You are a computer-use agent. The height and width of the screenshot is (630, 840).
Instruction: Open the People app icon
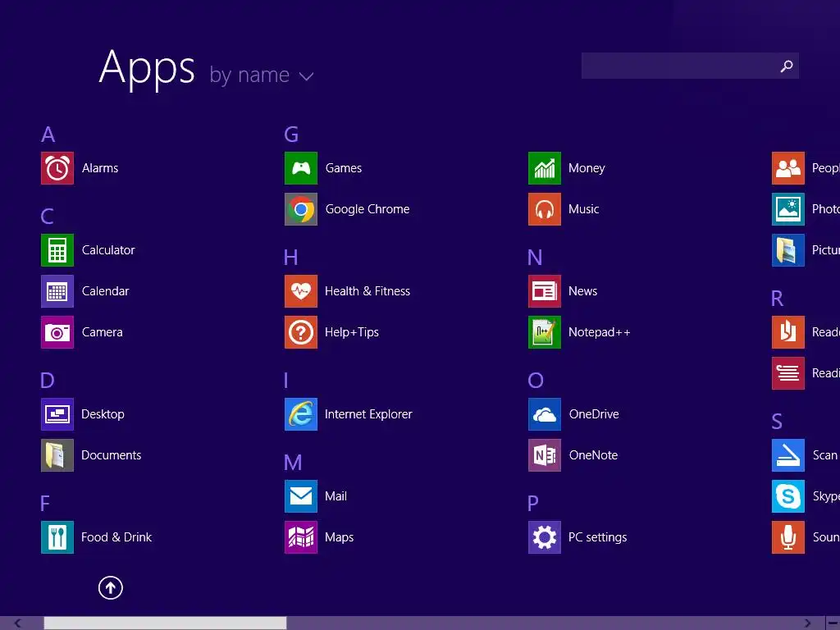coord(788,168)
